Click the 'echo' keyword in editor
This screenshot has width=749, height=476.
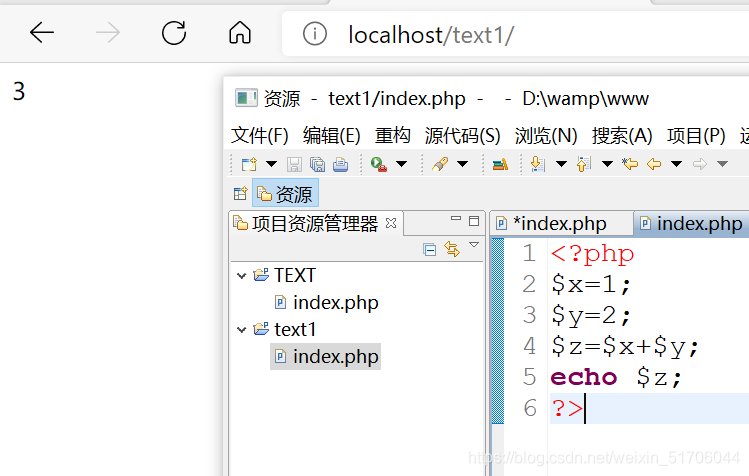pyautogui.click(x=584, y=378)
